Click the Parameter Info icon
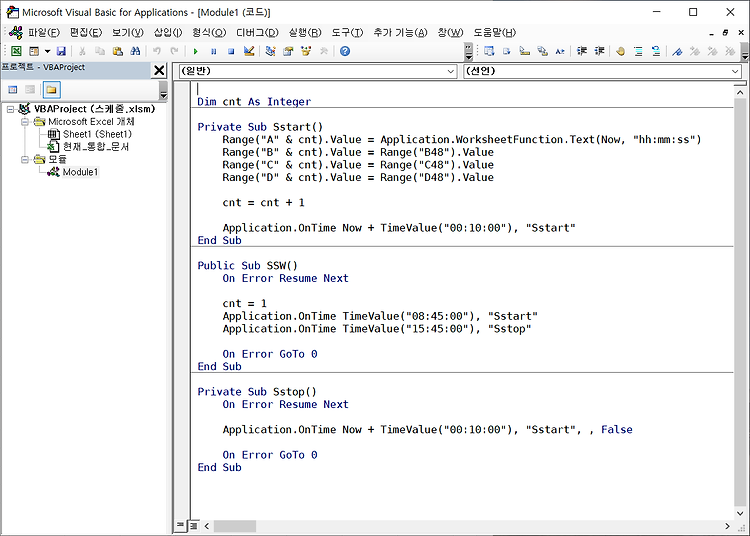The height and width of the screenshot is (536, 750). [x=542, y=51]
